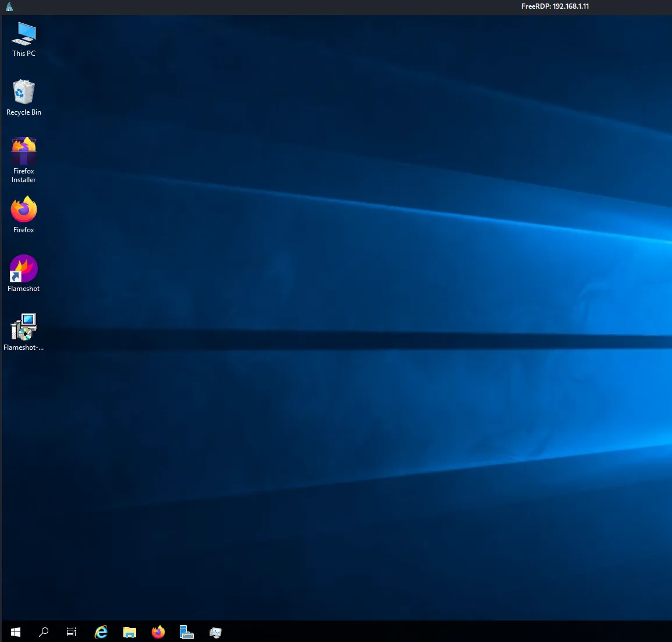Open File Explorer from the taskbar
Image resolution: width=672 pixels, height=642 pixels.
point(130,632)
